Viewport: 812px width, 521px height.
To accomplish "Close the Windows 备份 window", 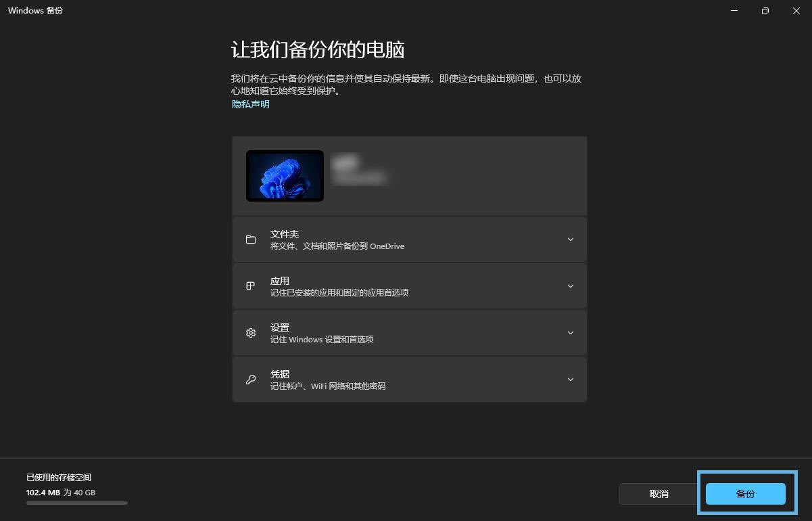I will click(796, 11).
